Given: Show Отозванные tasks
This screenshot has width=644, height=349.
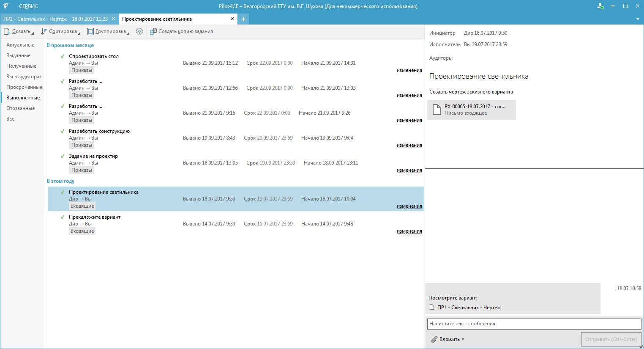Looking at the screenshot, I should coord(21,108).
